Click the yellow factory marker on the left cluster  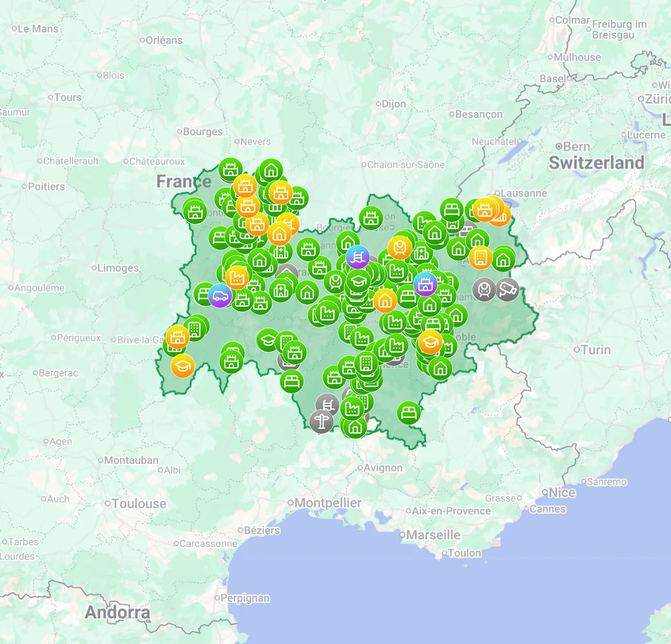point(237,279)
